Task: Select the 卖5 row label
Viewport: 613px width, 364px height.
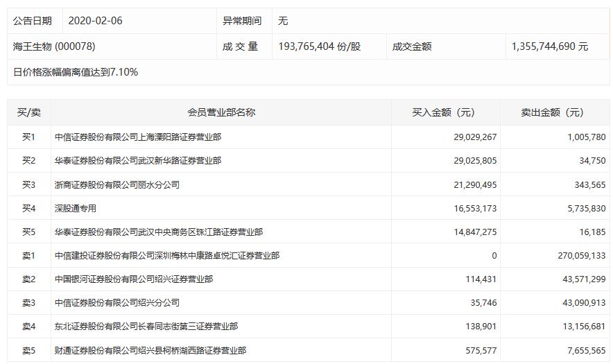Action: 28,351
